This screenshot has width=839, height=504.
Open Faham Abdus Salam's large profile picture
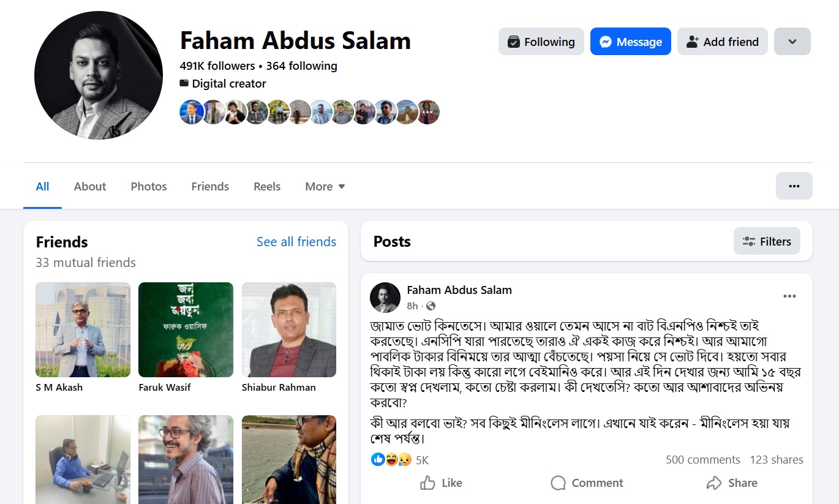coord(99,75)
